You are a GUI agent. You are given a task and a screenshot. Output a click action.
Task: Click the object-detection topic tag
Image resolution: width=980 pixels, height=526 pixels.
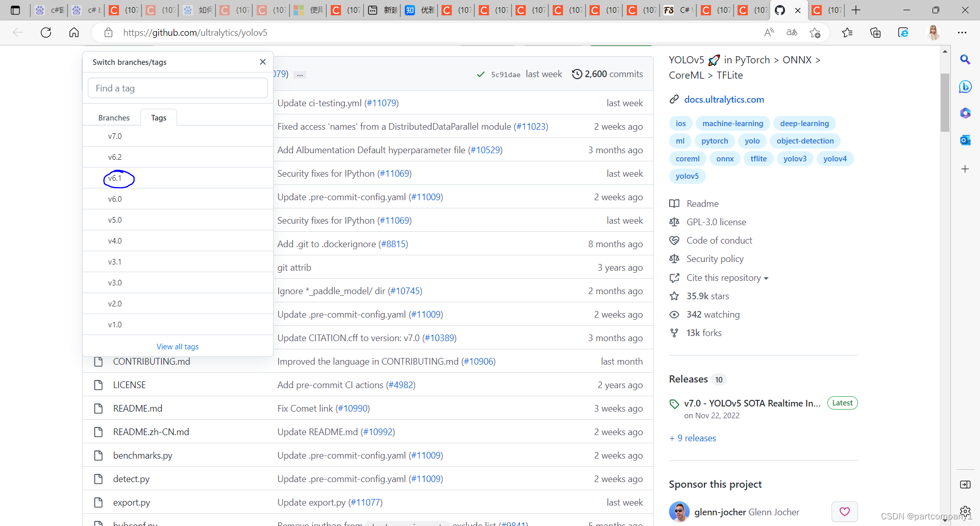click(x=805, y=141)
